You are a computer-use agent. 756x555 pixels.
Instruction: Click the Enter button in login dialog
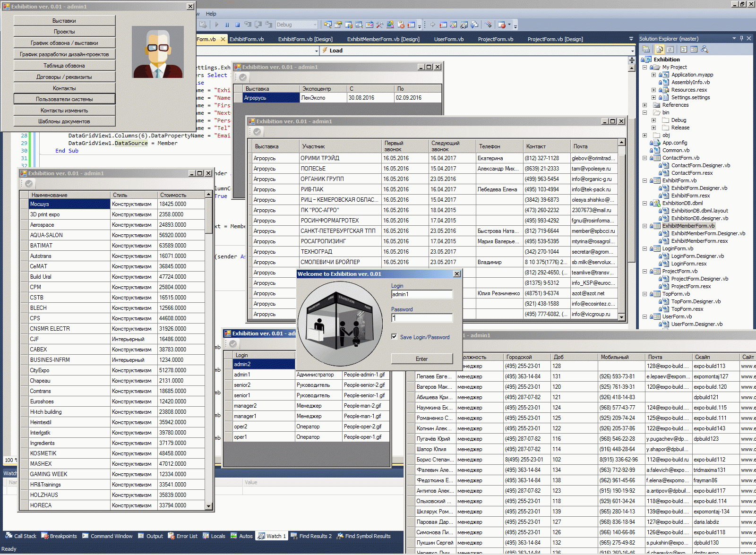coord(422,359)
